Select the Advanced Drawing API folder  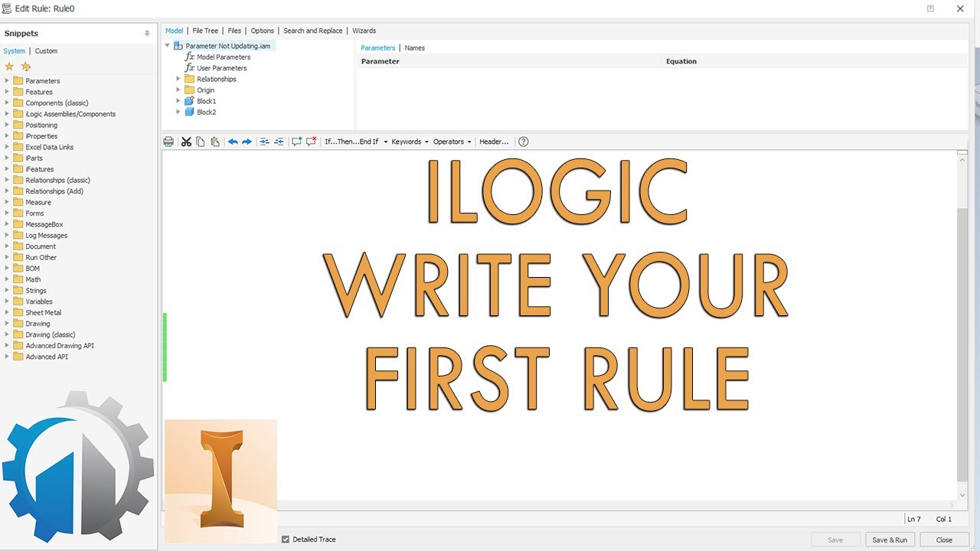pos(59,346)
